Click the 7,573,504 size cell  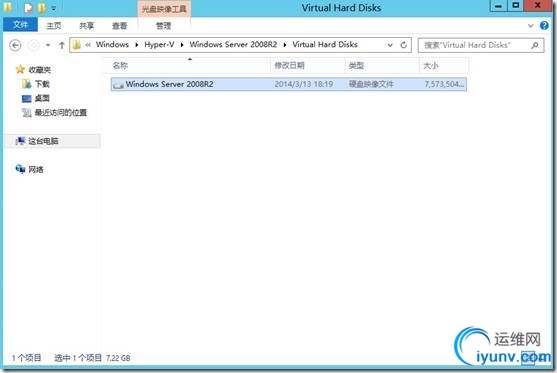pos(444,84)
